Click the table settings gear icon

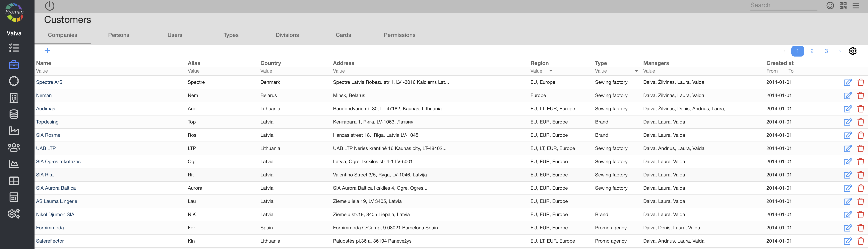pos(853,51)
